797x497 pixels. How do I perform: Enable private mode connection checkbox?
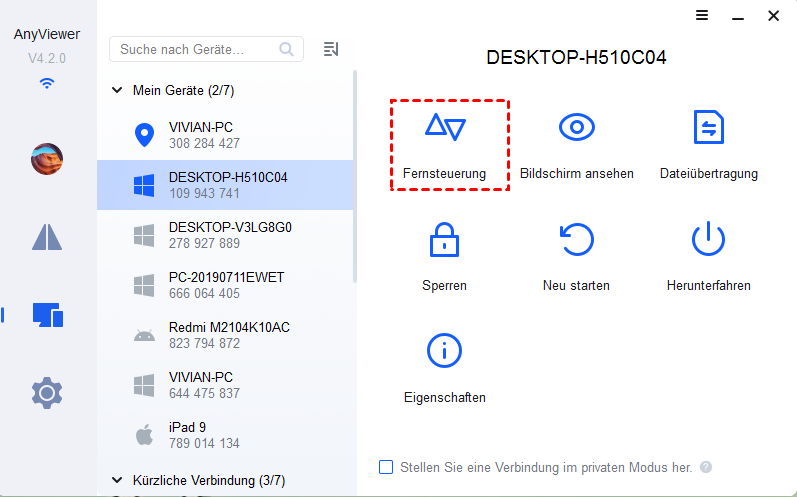click(x=386, y=467)
